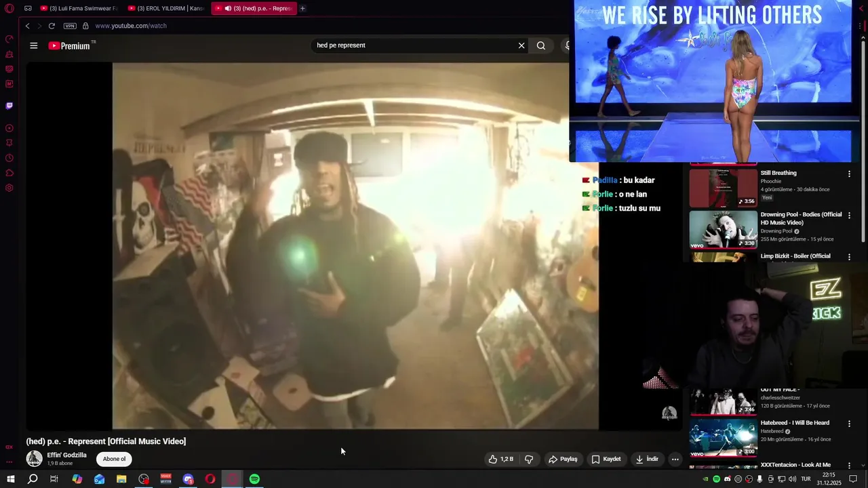Save video with Kaydet button
The width and height of the screenshot is (868, 488).
pos(606,459)
